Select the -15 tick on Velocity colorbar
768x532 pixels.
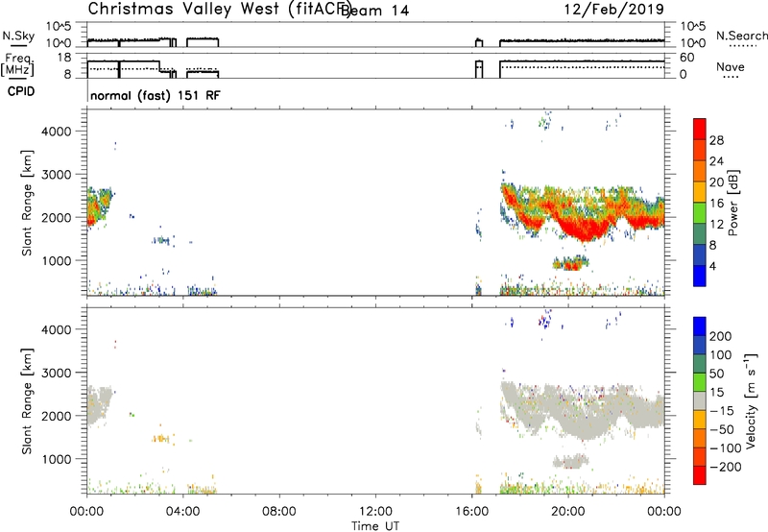click(722, 411)
